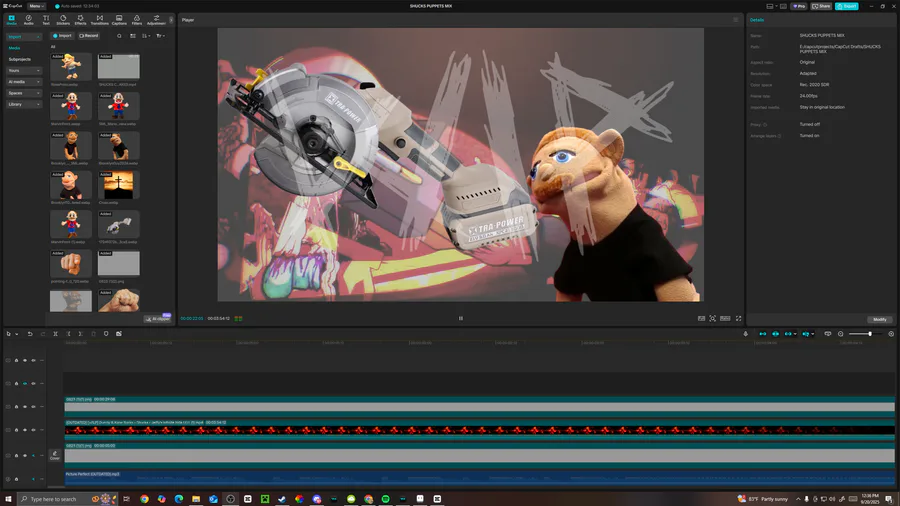Lock the topmost timeline track
Screen dimensions: 900x506
tap(16, 360)
